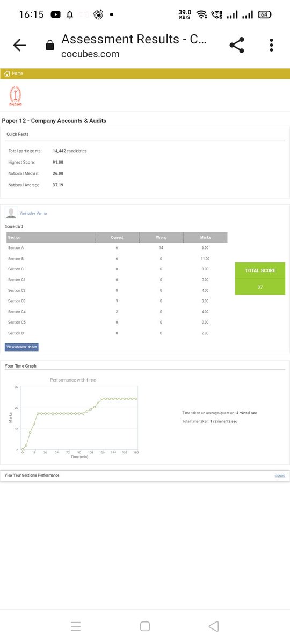Click the Your Time Graph heading
Screen dimensions: 290x644
[20, 366]
